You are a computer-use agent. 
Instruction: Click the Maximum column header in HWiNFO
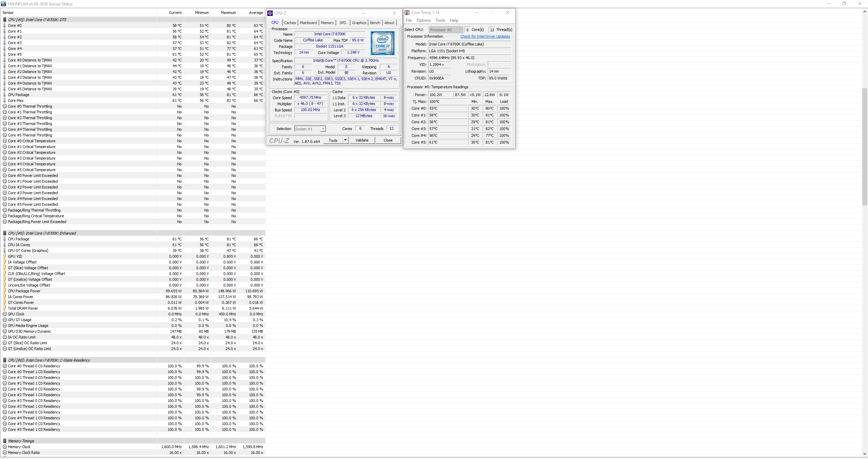228,13
